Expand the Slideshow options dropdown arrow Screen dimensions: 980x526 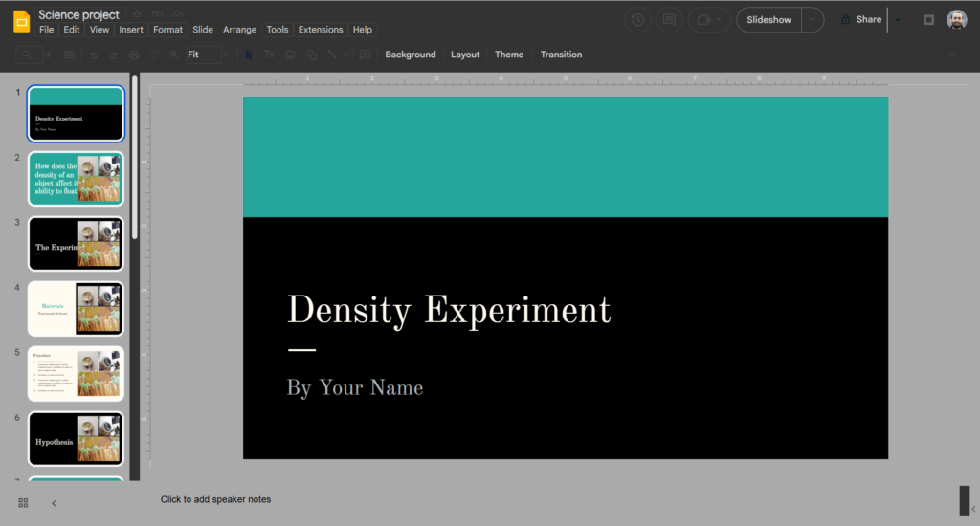[812, 20]
